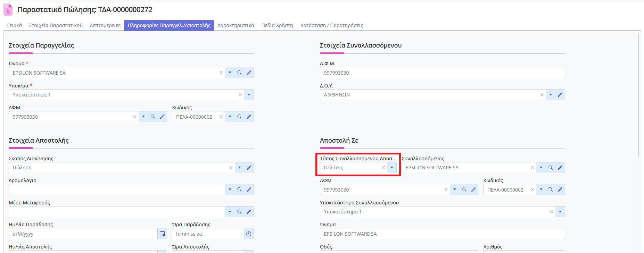Click search icon in Κωδικός order field

[x=239, y=117]
